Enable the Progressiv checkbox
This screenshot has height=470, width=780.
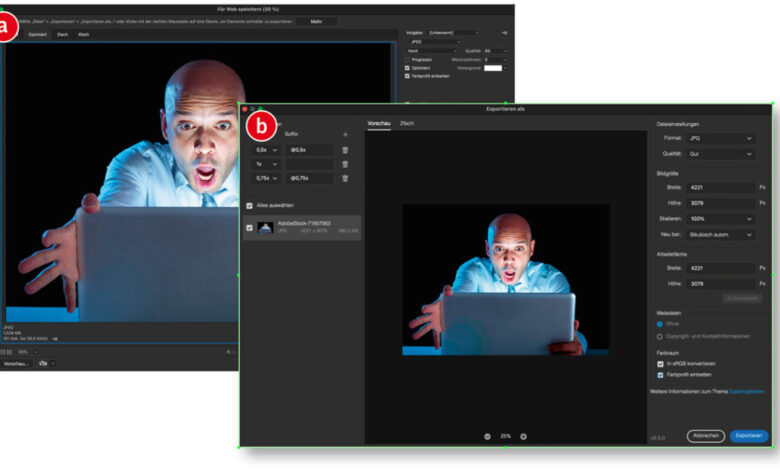(x=407, y=59)
